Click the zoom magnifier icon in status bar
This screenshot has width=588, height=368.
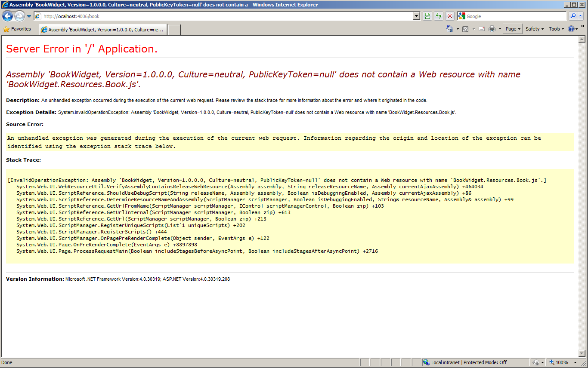pyautogui.click(x=551, y=362)
